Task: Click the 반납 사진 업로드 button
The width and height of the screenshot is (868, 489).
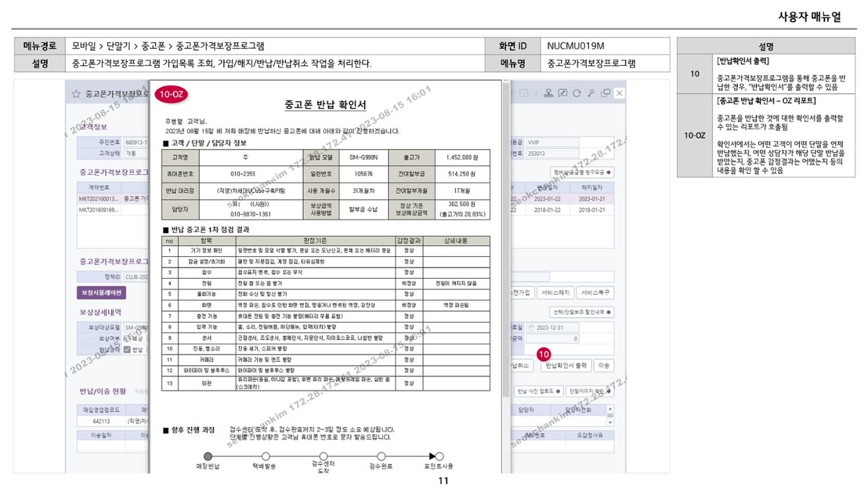Action: [x=539, y=391]
